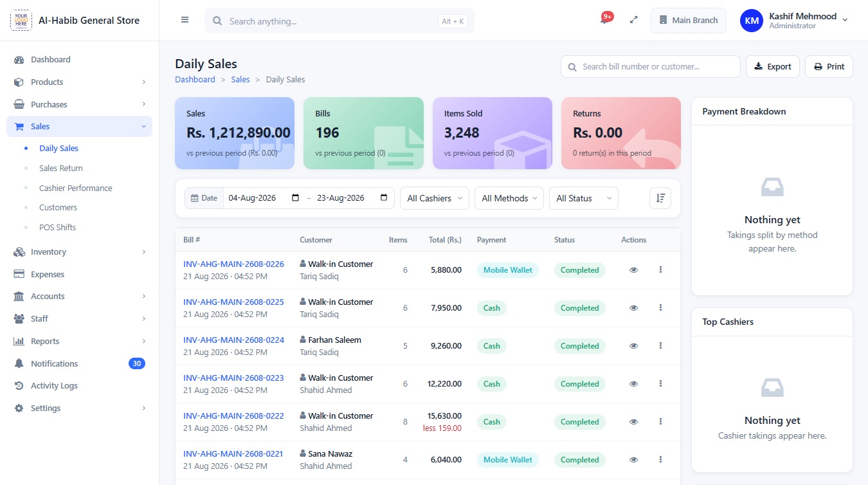The height and width of the screenshot is (485, 868).
Task: View bill INV-AHG-MAIN-2608-0226 via eye icon
Action: click(633, 270)
